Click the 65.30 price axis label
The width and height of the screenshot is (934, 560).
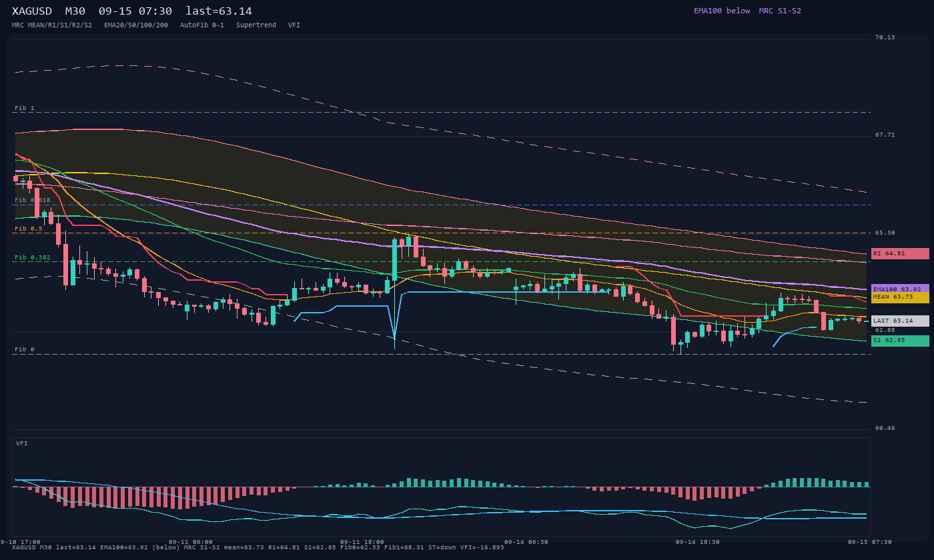(885, 233)
